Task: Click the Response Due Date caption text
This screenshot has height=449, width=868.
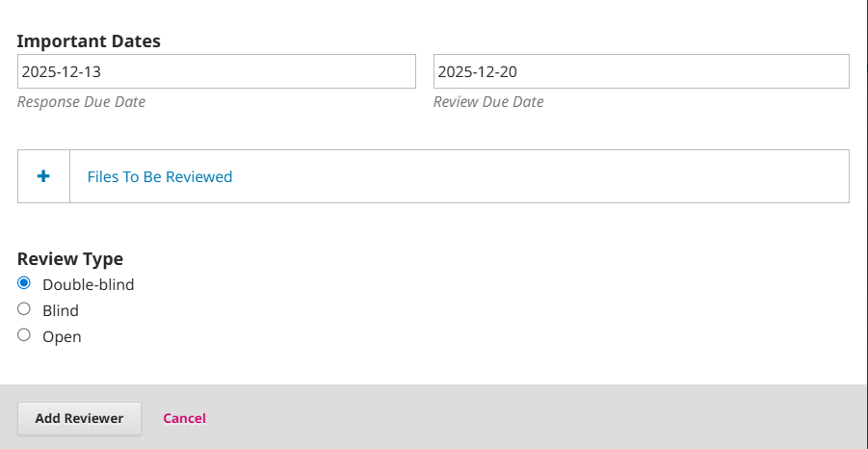Action: pyautogui.click(x=82, y=102)
